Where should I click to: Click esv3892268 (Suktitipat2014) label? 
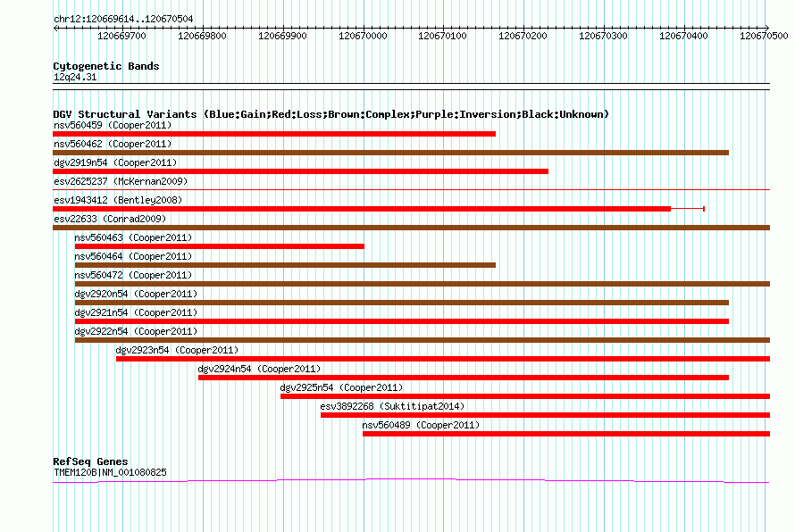pyautogui.click(x=392, y=406)
